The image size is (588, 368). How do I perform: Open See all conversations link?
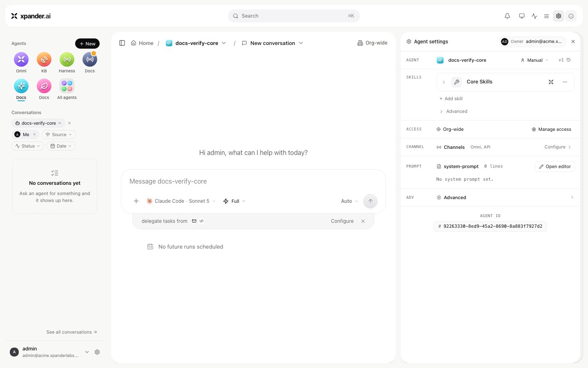coord(72,332)
